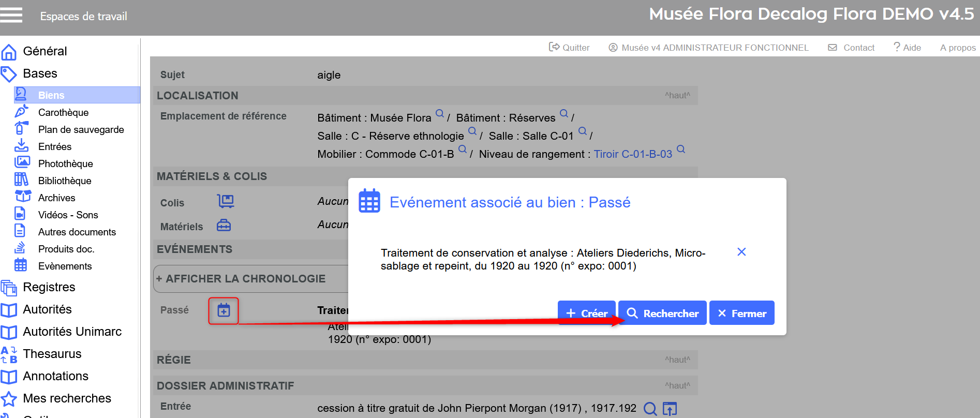The height and width of the screenshot is (418, 980).
Task: Click magnifier next to Bâtiment Musée Flora
Action: pos(439,113)
